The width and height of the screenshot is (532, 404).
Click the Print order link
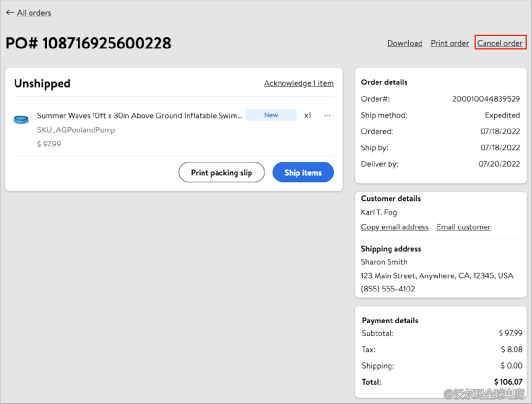(450, 43)
